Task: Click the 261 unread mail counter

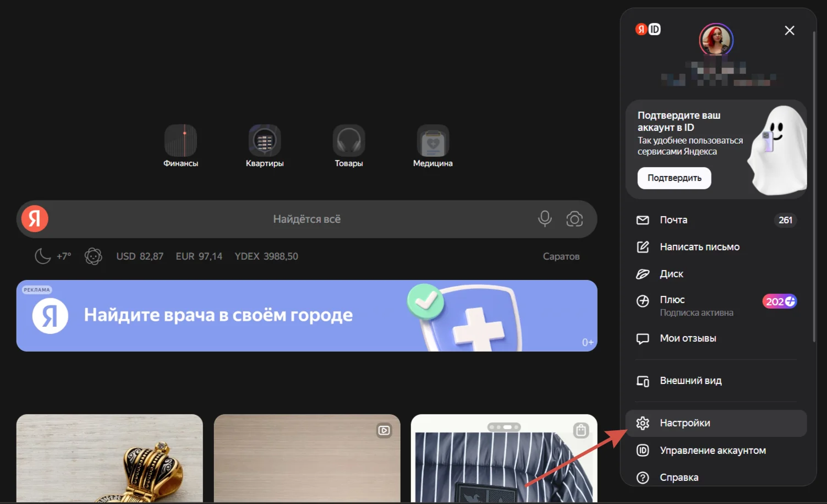Action: (785, 220)
